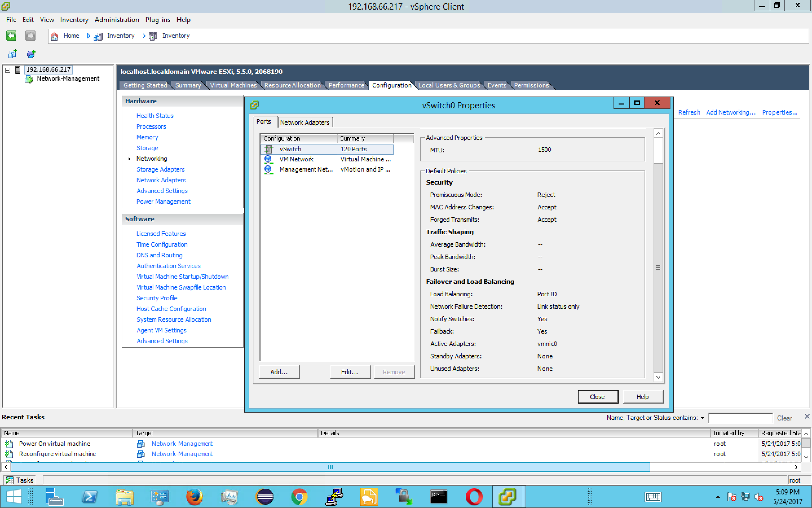Click the Recent Tasks scroll right arrow
Screen dimensions: 812x508
click(x=796, y=467)
